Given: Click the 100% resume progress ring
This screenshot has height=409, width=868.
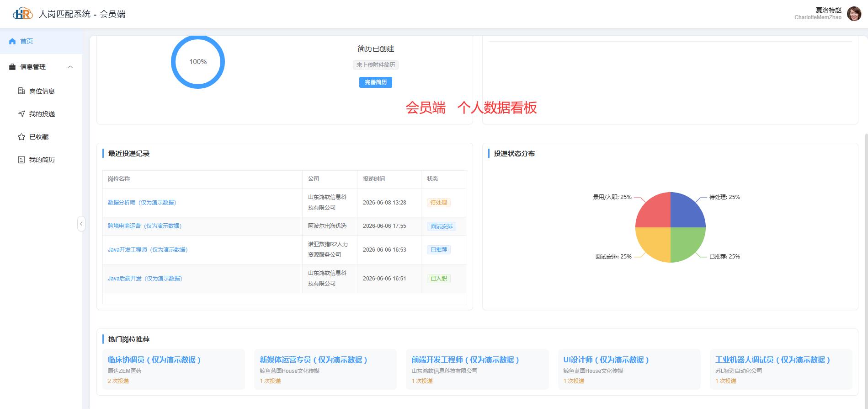Looking at the screenshot, I should click(198, 62).
